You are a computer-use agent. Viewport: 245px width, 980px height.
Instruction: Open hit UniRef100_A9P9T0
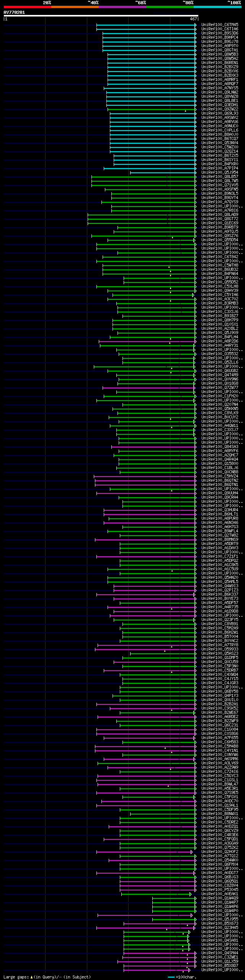(x=220, y=46)
